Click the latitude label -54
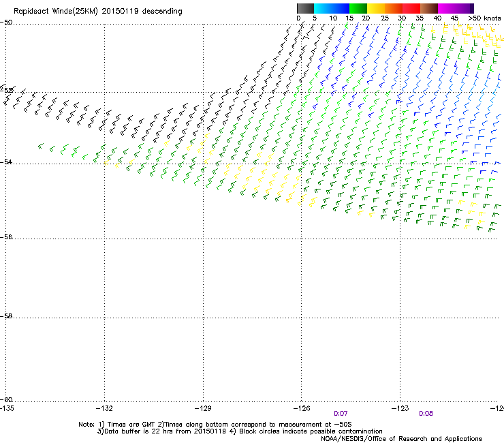Image resolution: width=504 pixels, height=443 pixels. [x=6, y=162]
